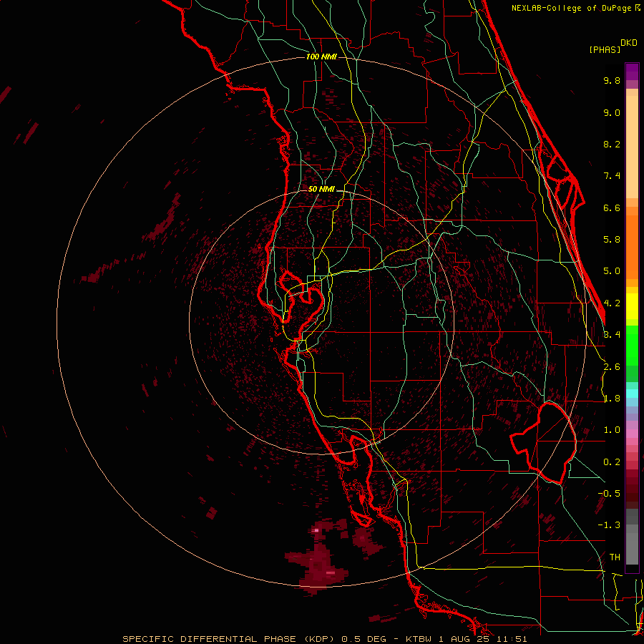644x644 pixels.
Task: Click the 8.2 scale value
Action: 612,144
